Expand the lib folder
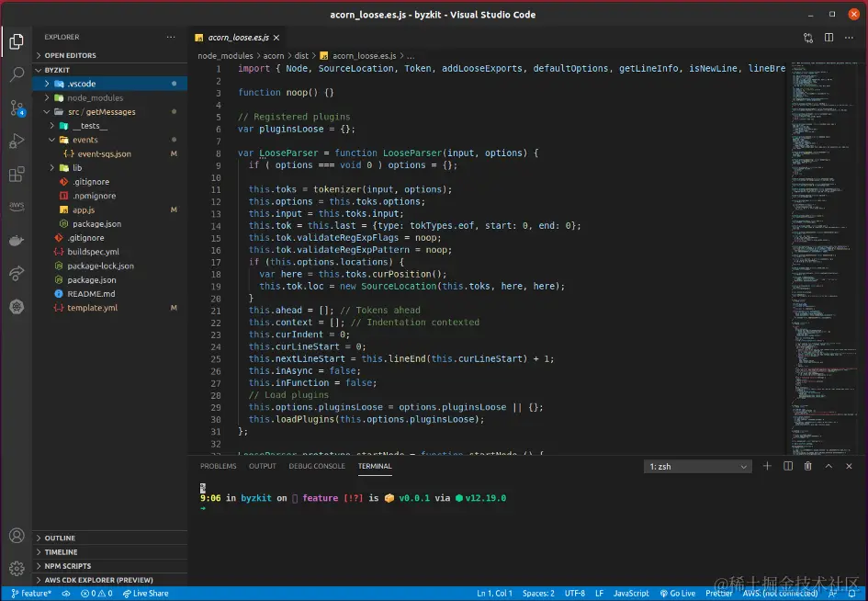This screenshot has height=601, width=868. point(109,168)
